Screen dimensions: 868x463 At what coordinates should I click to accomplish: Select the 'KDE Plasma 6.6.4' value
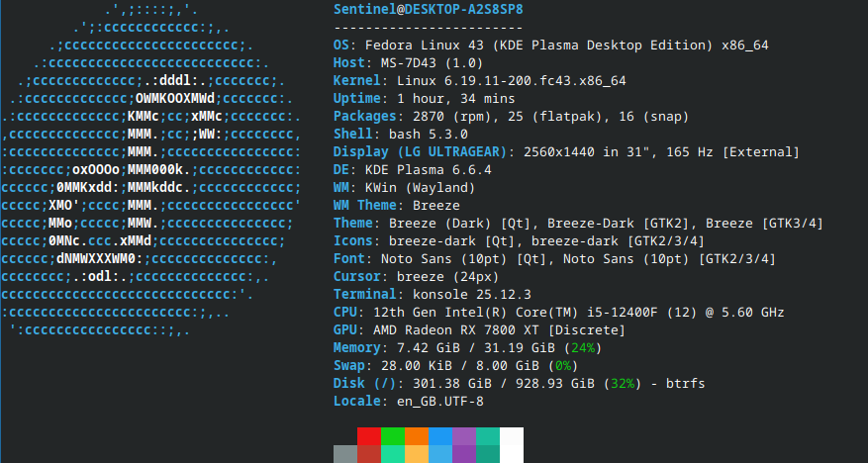(x=429, y=169)
